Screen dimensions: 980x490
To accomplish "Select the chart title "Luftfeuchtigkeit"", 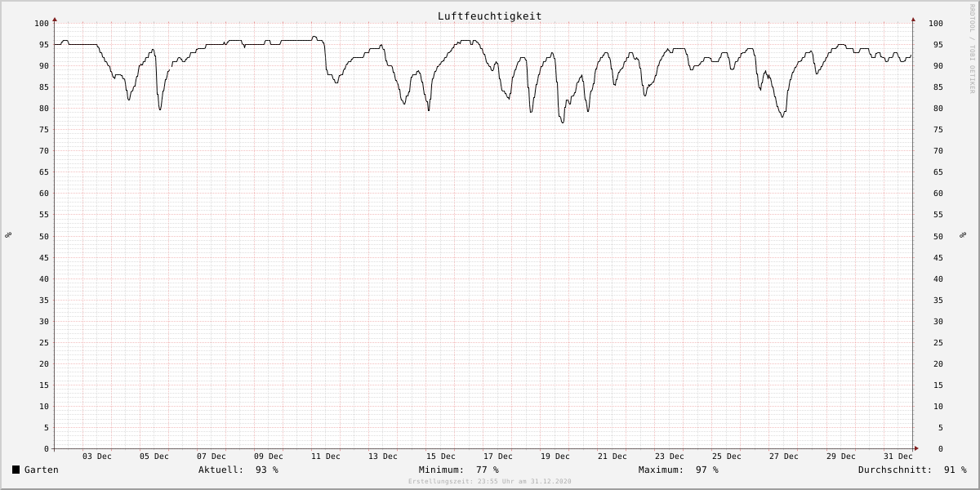I will 489,16.
